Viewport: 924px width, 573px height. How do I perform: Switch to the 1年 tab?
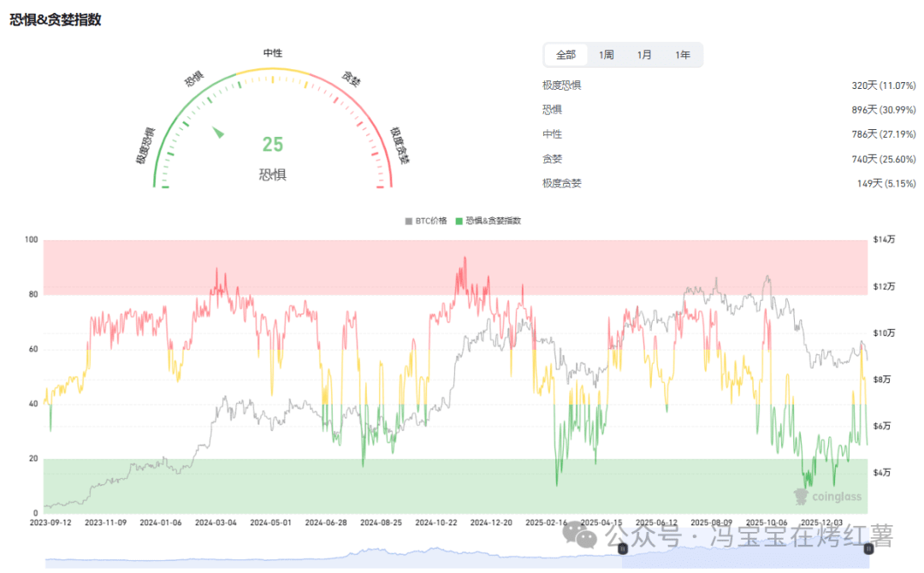coord(683,55)
